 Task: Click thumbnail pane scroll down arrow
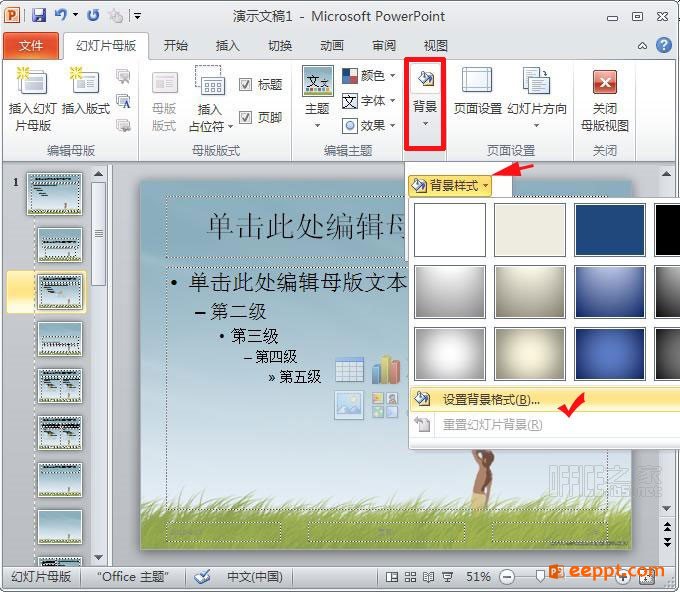(x=98, y=557)
